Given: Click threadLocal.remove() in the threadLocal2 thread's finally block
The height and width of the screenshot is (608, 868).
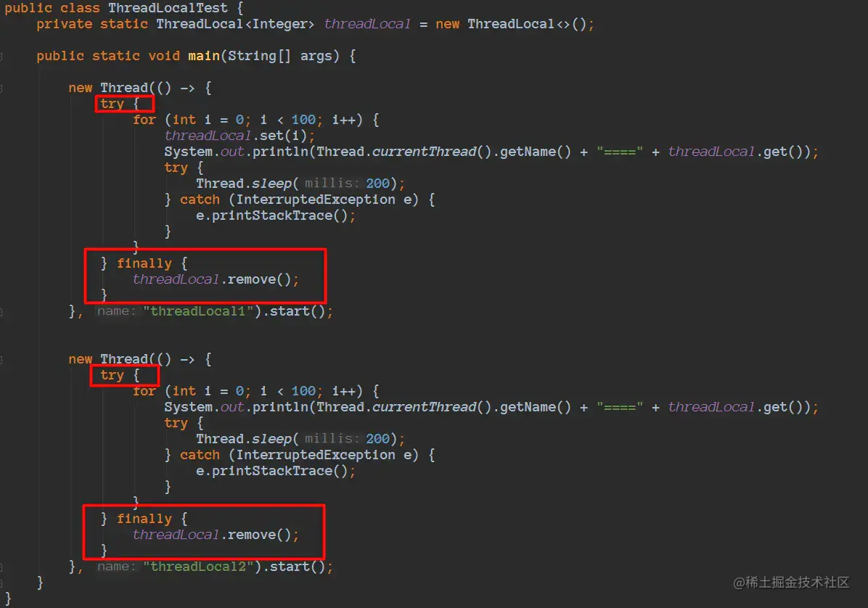Looking at the screenshot, I should click(x=216, y=535).
